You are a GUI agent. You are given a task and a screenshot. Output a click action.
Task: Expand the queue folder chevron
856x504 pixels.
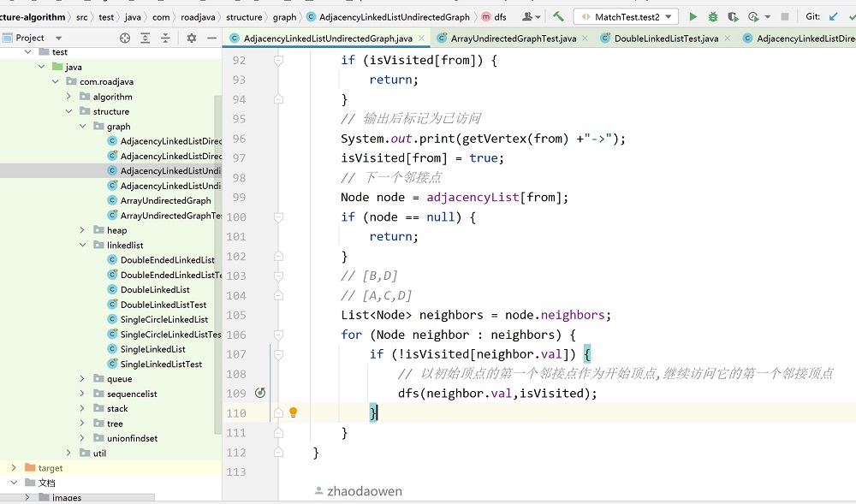coord(82,378)
